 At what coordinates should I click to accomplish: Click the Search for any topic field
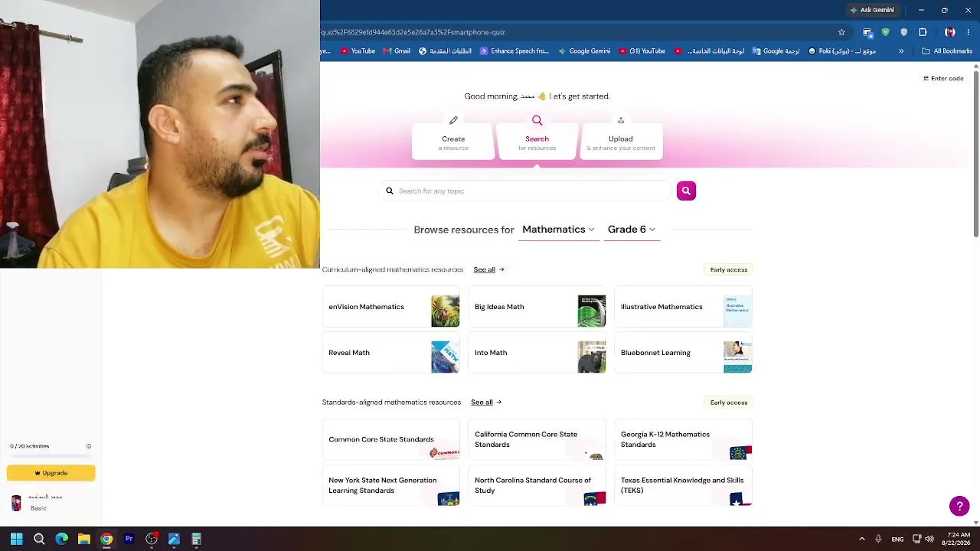[525, 191]
